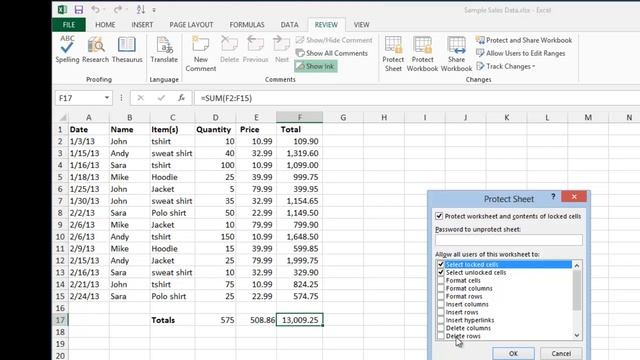Enable the Format cells checkbox

pyautogui.click(x=440, y=280)
